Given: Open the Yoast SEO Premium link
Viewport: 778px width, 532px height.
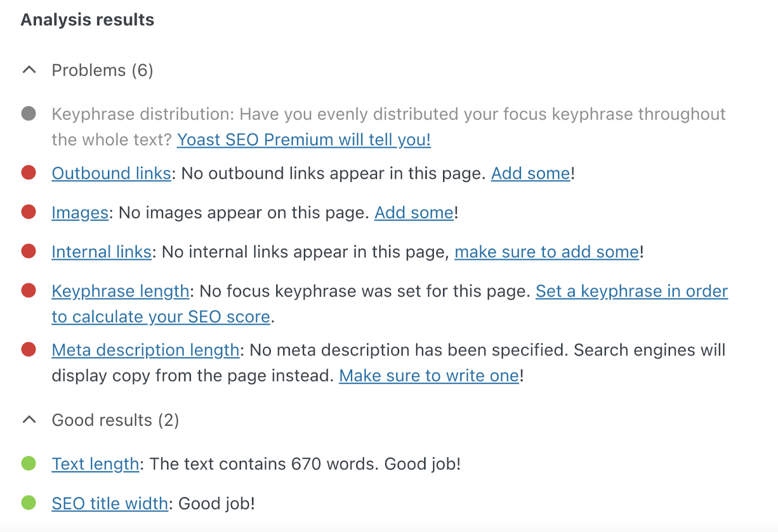Looking at the screenshot, I should tap(303, 140).
